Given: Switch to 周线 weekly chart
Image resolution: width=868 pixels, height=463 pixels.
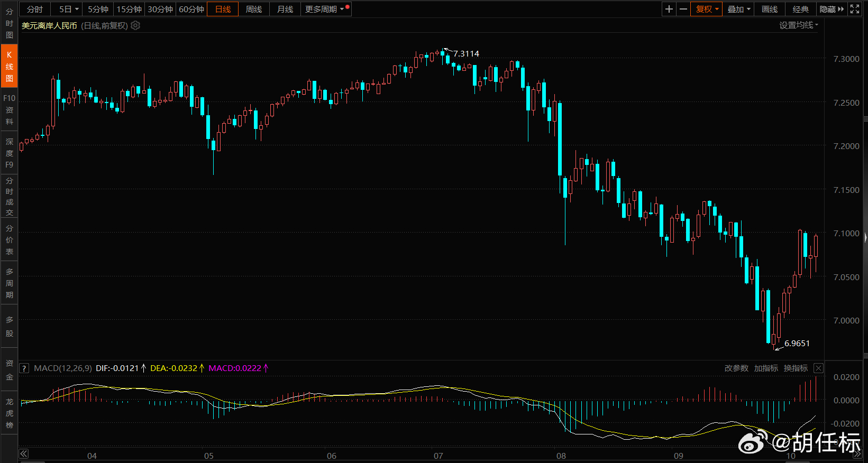Looking at the screenshot, I should pyautogui.click(x=254, y=9).
